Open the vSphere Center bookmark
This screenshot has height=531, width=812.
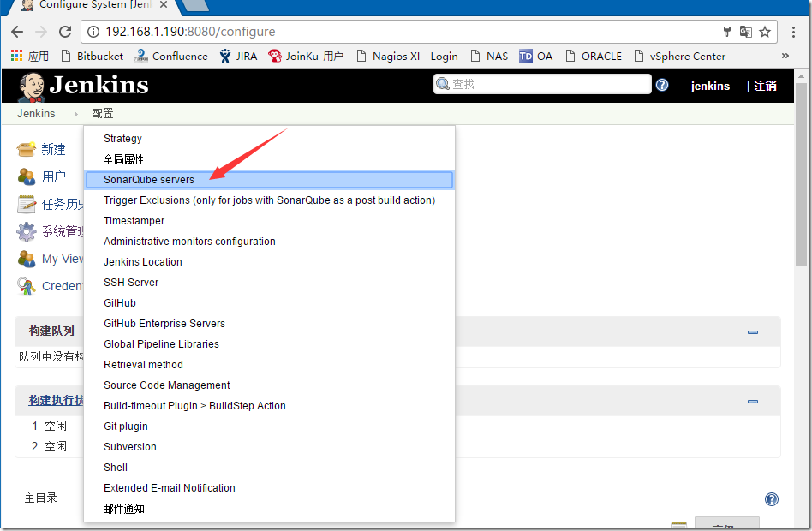tap(679, 56)
